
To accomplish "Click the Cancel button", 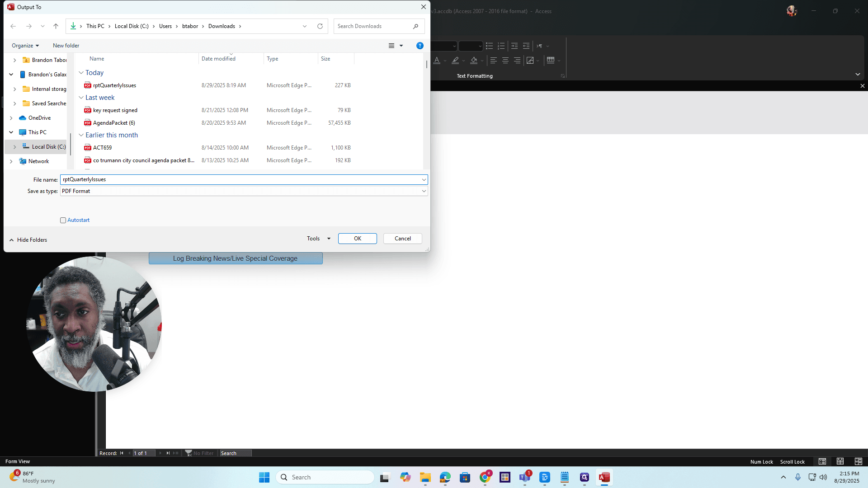I will 402,239.
